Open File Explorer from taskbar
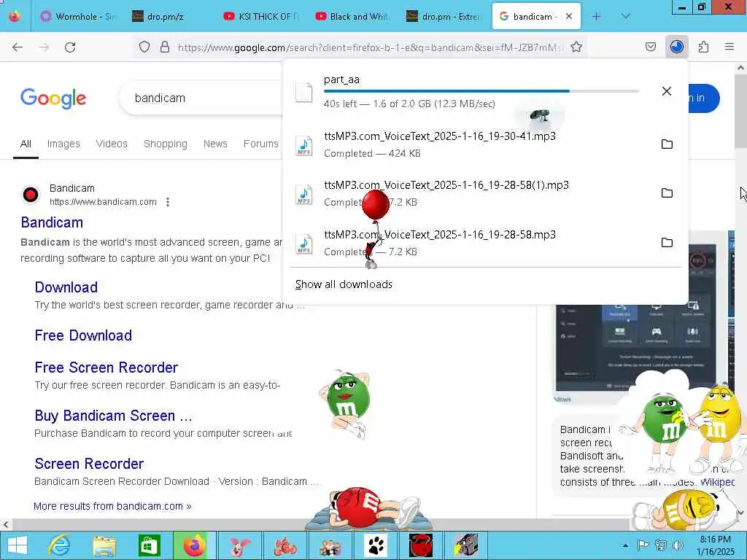 (104, 545)
